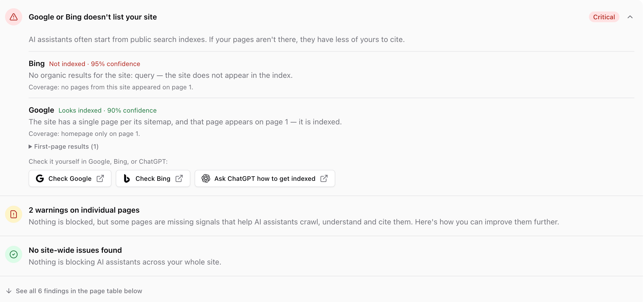This screenshot has width=644, height=302.
Task: Click external link icon in Check Google
Action: [100, 178]
